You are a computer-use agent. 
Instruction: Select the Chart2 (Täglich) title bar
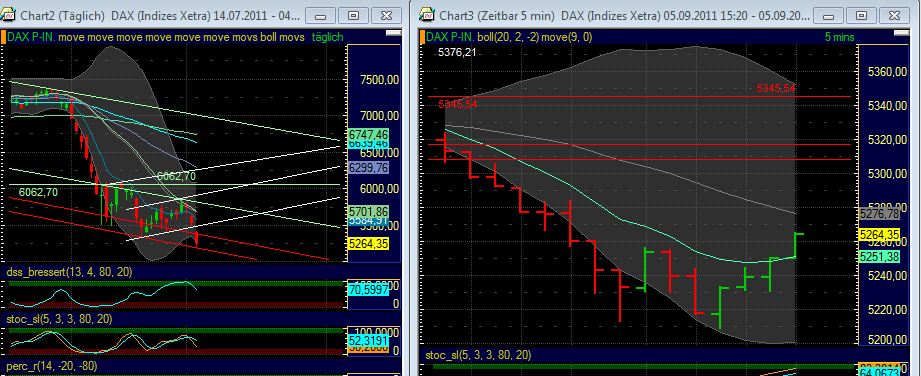(x=201, y=15)
